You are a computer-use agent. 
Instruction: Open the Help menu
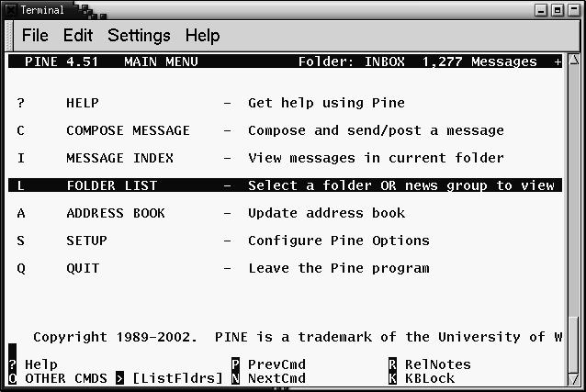(x=203, y=36)
